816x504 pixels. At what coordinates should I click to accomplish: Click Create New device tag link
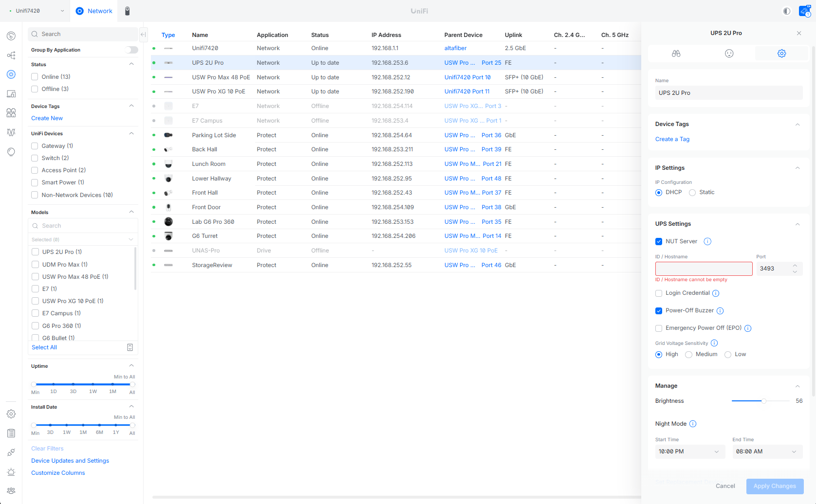(x=47, y=118)
